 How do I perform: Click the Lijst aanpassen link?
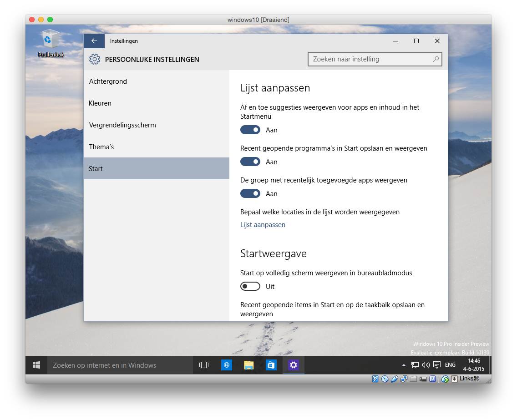point(263,225)
